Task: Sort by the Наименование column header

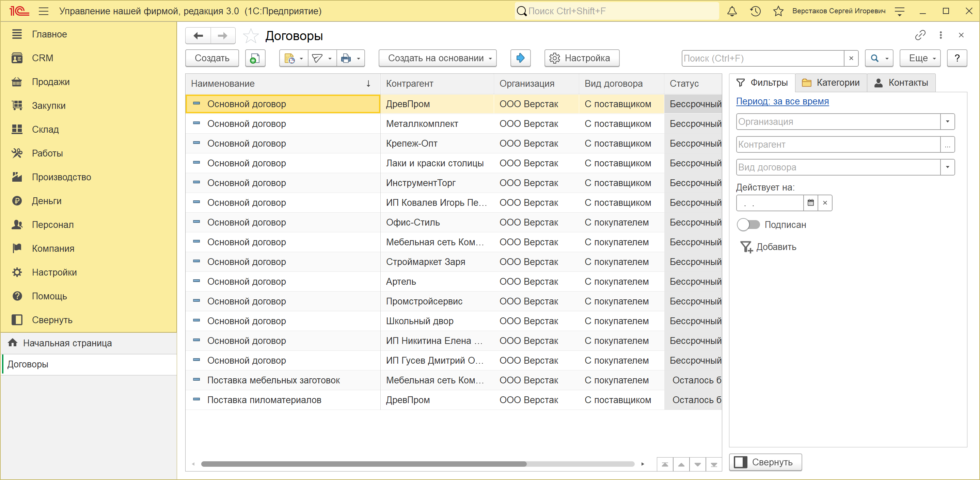Action: (283, 84)
